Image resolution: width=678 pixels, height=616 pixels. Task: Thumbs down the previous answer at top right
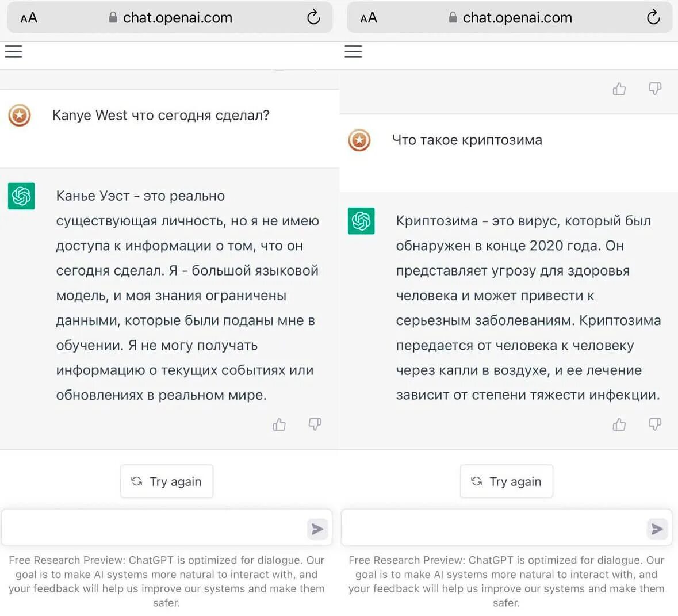pos(654,89)
